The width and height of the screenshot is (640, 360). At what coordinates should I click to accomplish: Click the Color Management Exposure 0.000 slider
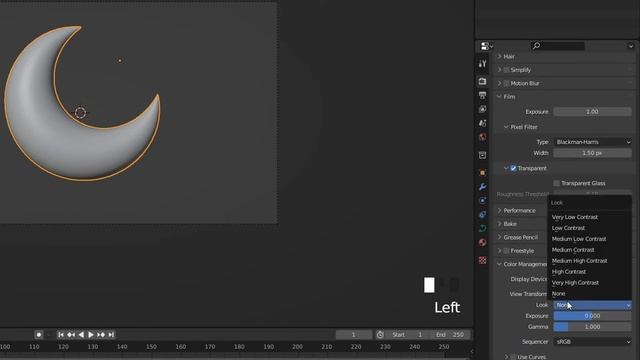pyautogui.click(x=593, y=316)
